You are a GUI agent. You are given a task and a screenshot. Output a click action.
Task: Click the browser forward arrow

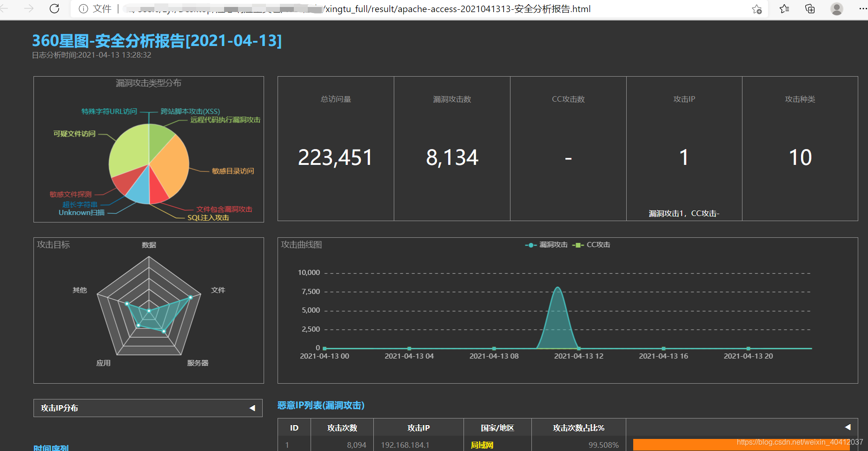(29, 9)
